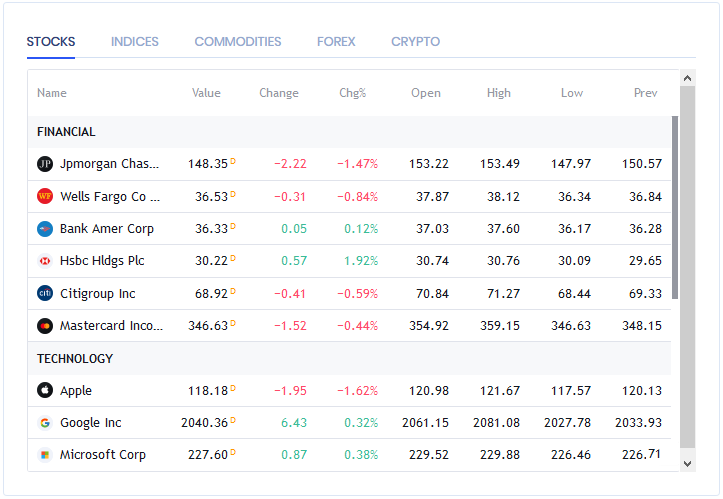Click the delayed-data D marker beside 346.63 value
This screenshot has height=499, width=723.
233,323
